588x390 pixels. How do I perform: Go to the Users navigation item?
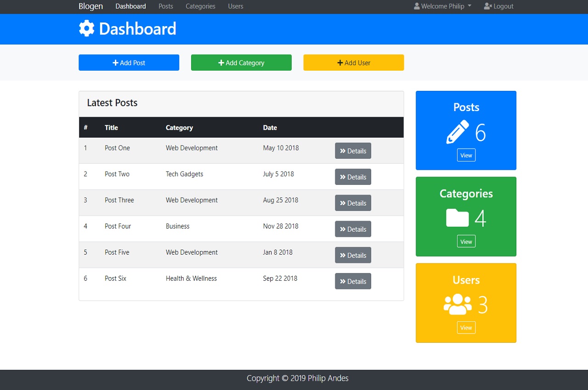tap(236, 6)
